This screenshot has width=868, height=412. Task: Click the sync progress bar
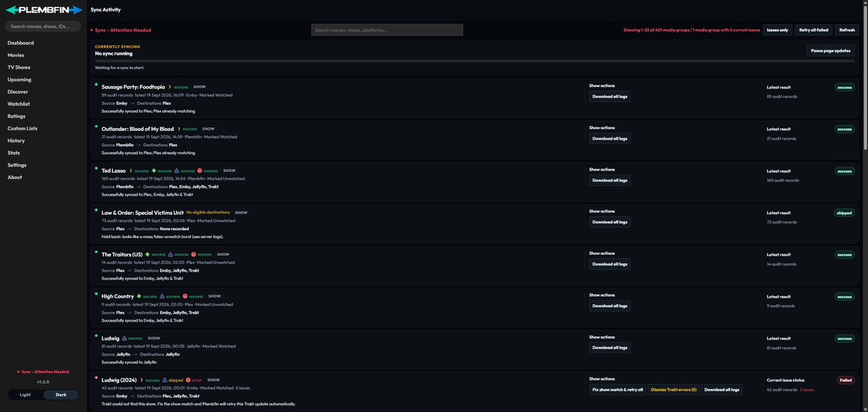pos(474,61)
